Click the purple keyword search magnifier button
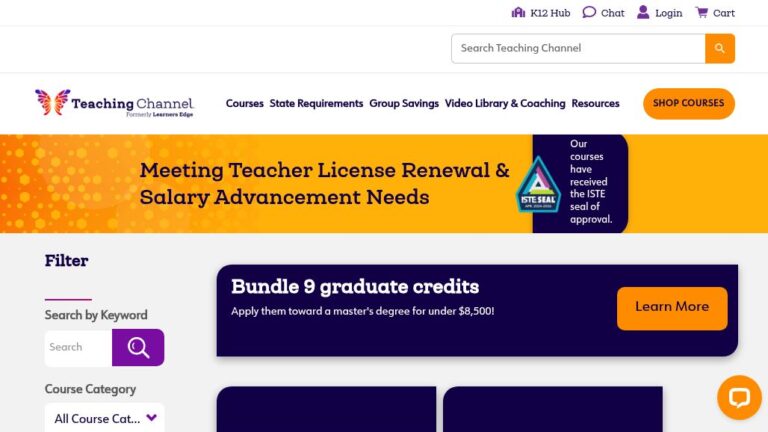The height and width of the screenshot is (432, 768). (x=138, y=347)
